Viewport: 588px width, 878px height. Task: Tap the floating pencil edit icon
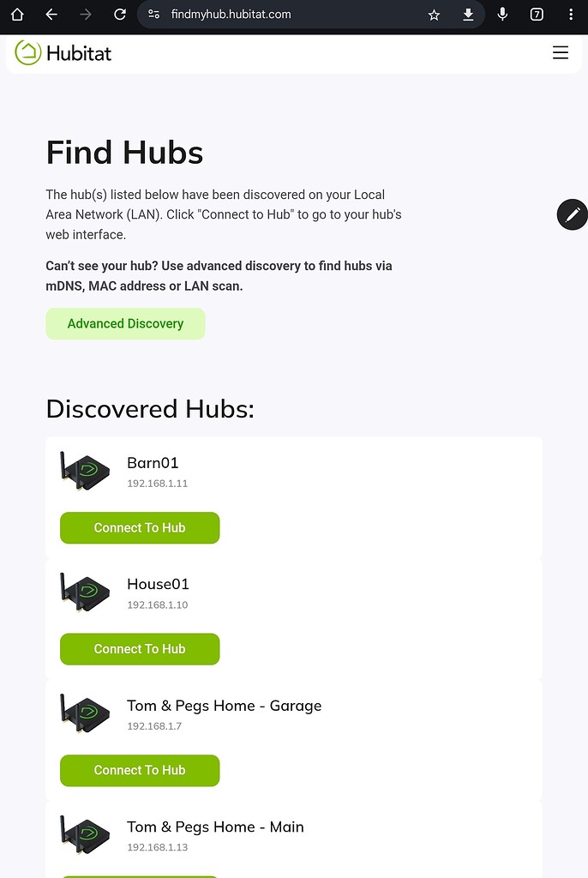(573, 214)
